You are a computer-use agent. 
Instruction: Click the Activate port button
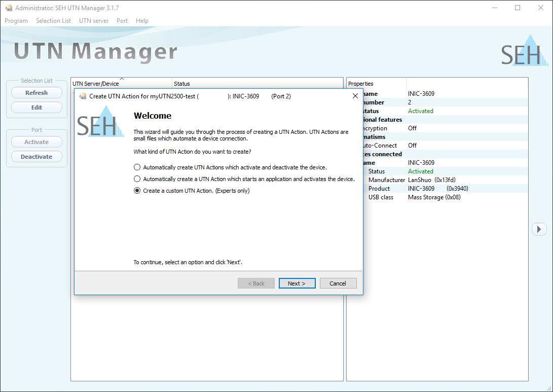point(36,142)
